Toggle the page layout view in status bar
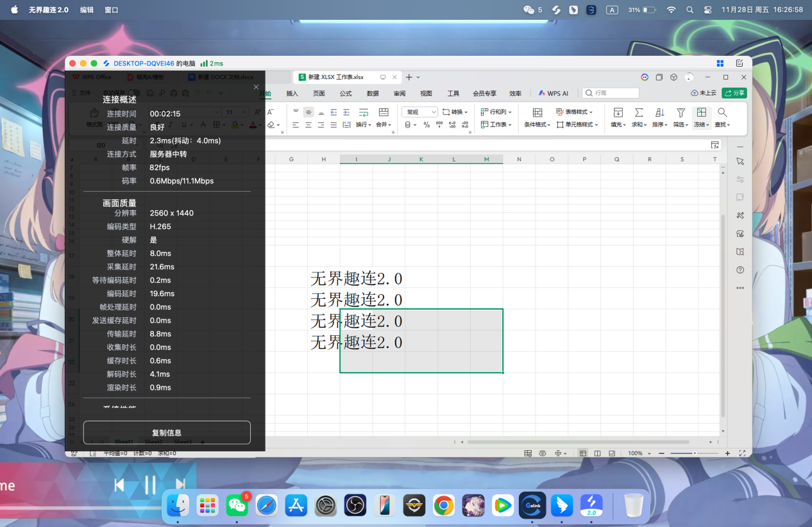Viewport: 812px width, 527px height. (x=597, y=453)
